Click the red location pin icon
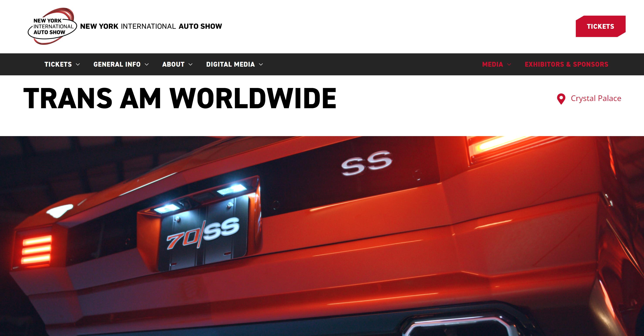 [561, 99]
